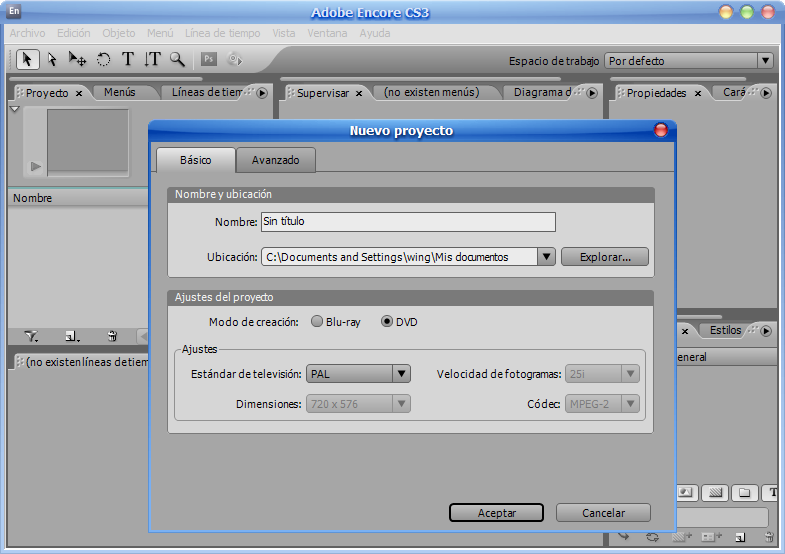Open the Espacio de trabajo dropdown
The image size is (785, 554).
click(x=765, y=61)
